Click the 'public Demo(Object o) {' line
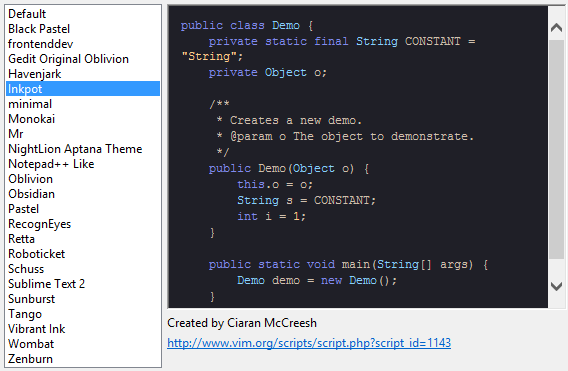The image size is (568, 371). [x=289, y=168]
